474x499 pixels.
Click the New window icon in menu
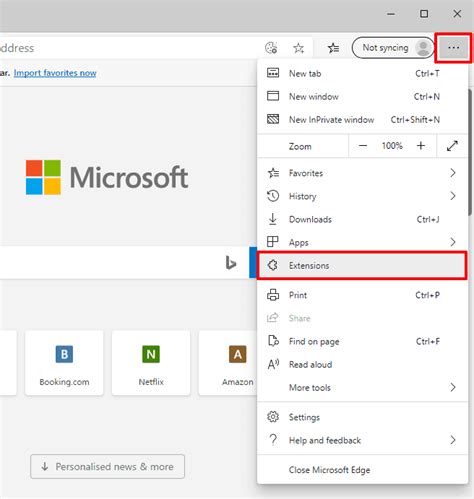point(273,96)
